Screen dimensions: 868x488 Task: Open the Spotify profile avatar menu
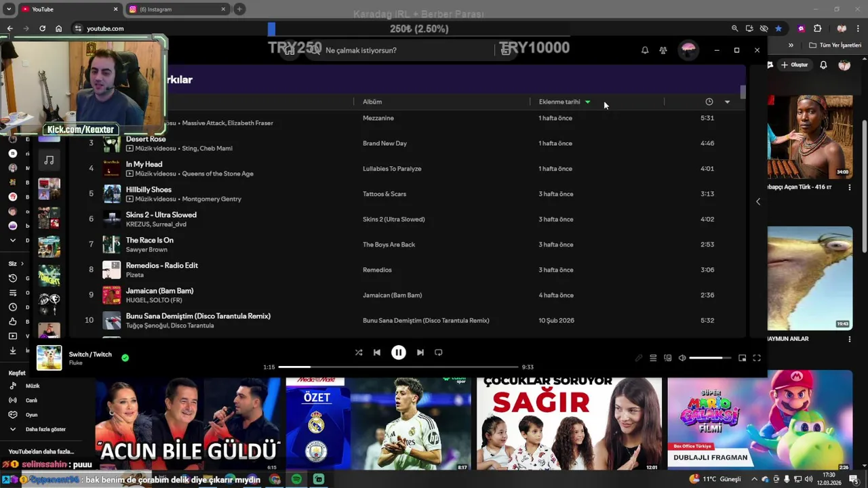point(688,50)
